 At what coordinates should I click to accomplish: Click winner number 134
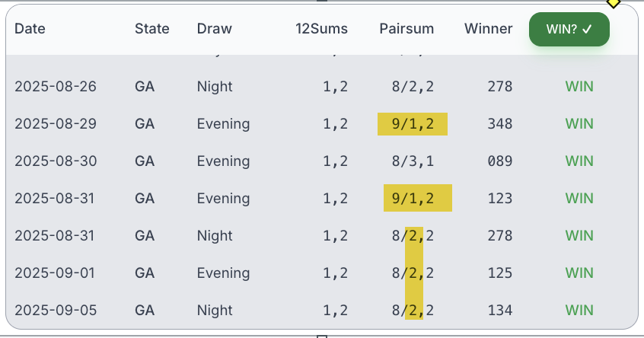[500, 311]
